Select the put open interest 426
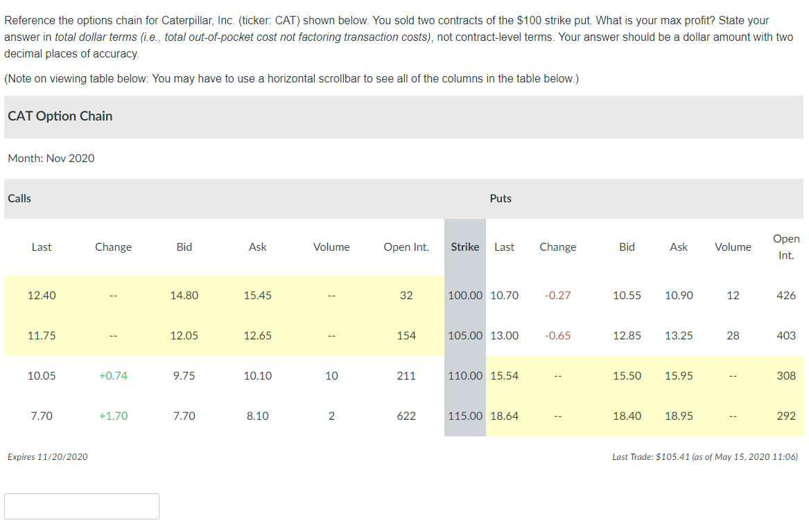Image resolution: width=809 pixels, height=532 pixels. tap(786, 295)
